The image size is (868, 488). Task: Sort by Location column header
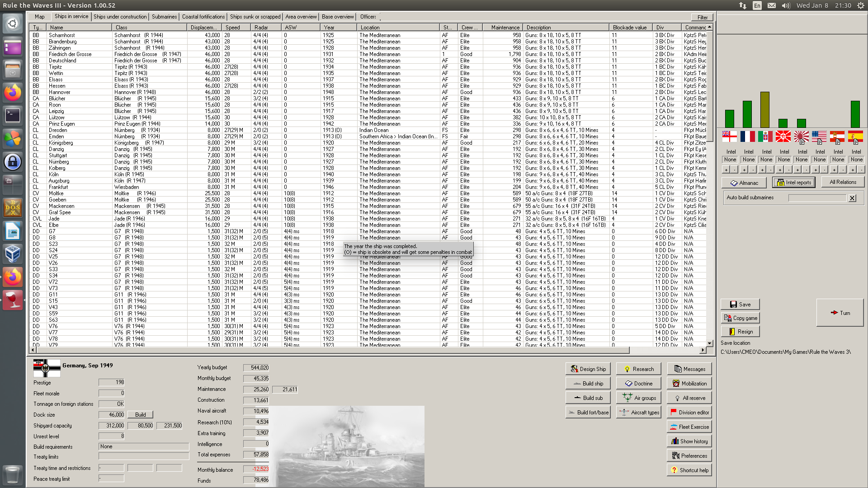pyautogui.click(x=398, y=28)
